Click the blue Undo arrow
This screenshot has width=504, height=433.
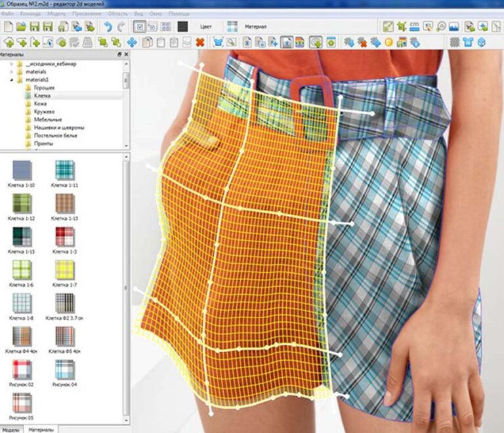[x=108, y=27]
